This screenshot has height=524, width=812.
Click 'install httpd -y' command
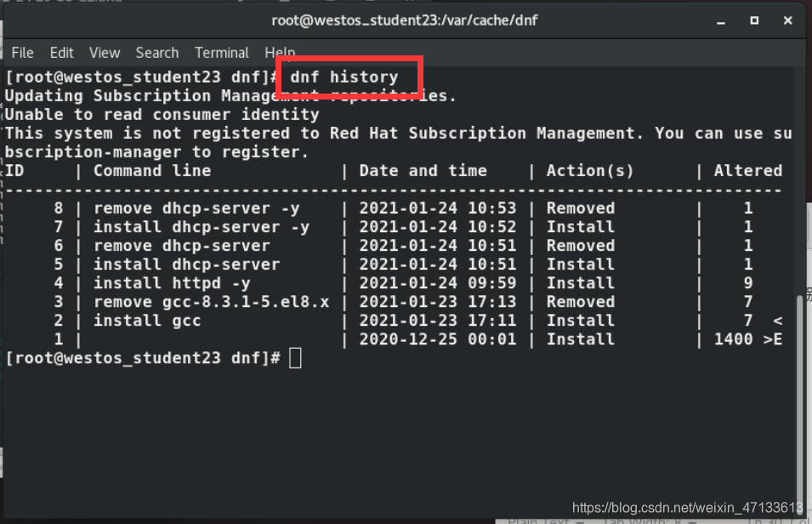[172, 283]
